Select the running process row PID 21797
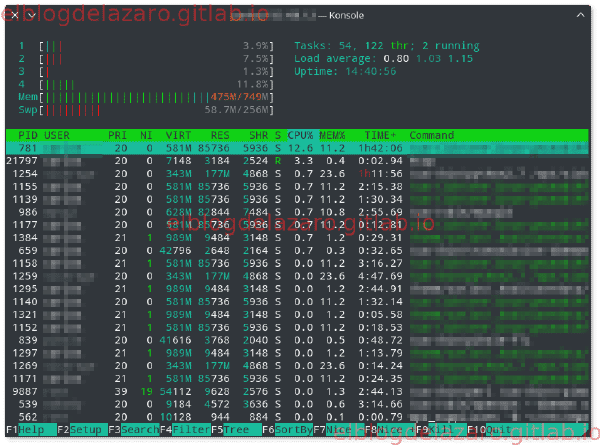The width and height of the screenshot is (600, 446). click(297, 161)
